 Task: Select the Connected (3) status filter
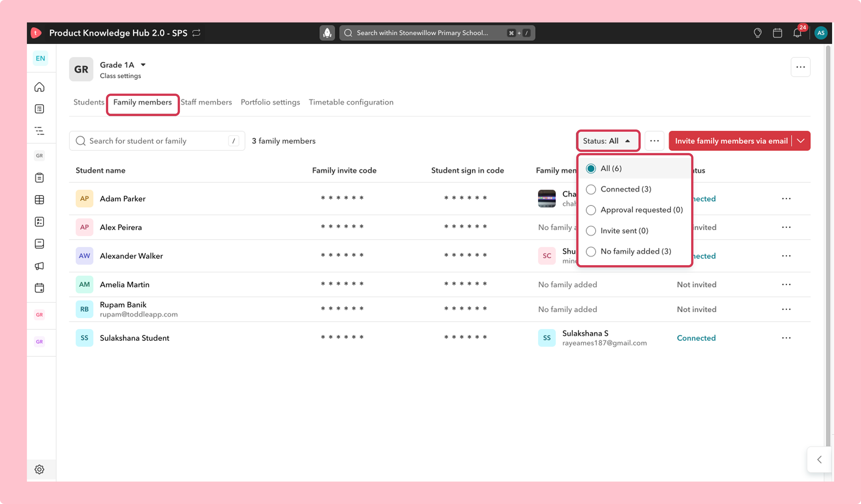(635, 189)
